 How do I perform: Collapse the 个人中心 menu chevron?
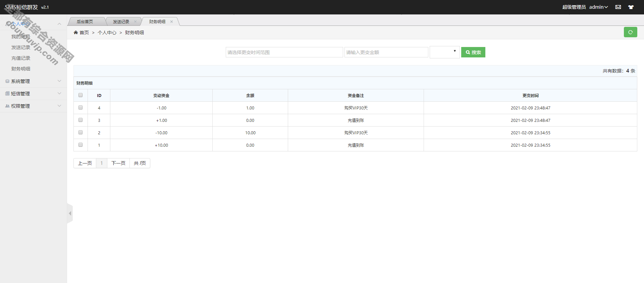[59, 24]
